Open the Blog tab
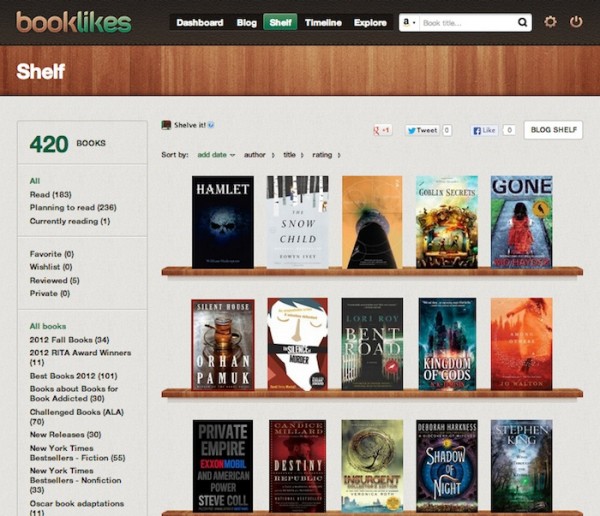The width and height of the screenshot is (600, 516). (246, 23)
